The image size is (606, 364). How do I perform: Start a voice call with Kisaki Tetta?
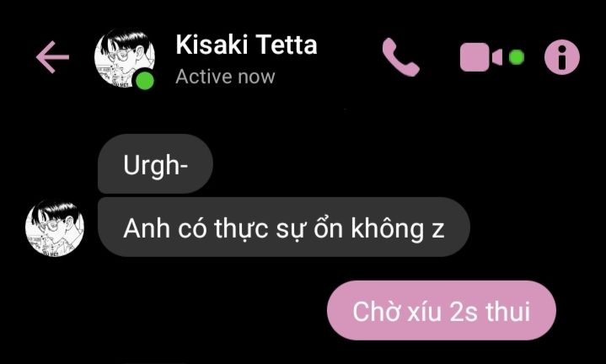click(x=401, y=57)
